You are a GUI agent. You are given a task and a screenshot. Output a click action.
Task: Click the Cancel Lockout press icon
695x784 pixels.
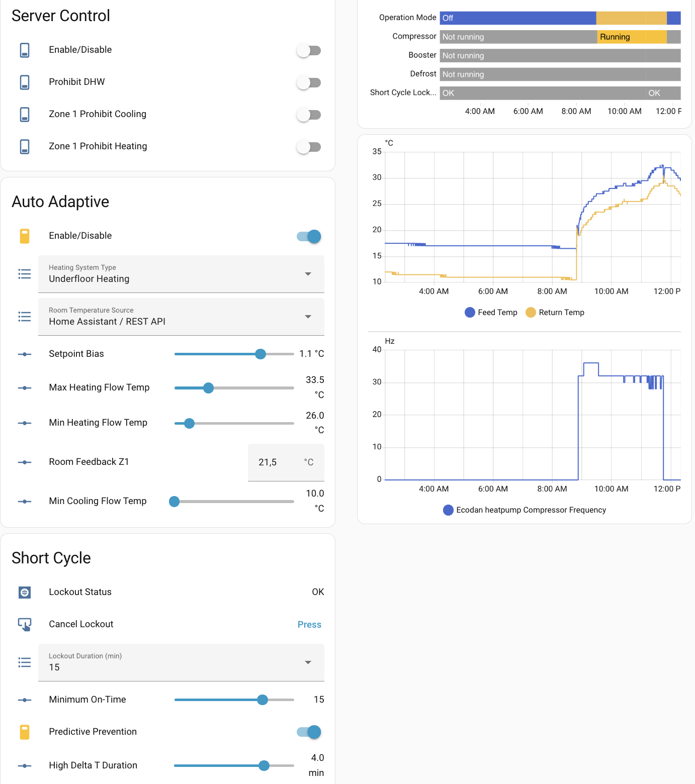click(x=25, y=625)
